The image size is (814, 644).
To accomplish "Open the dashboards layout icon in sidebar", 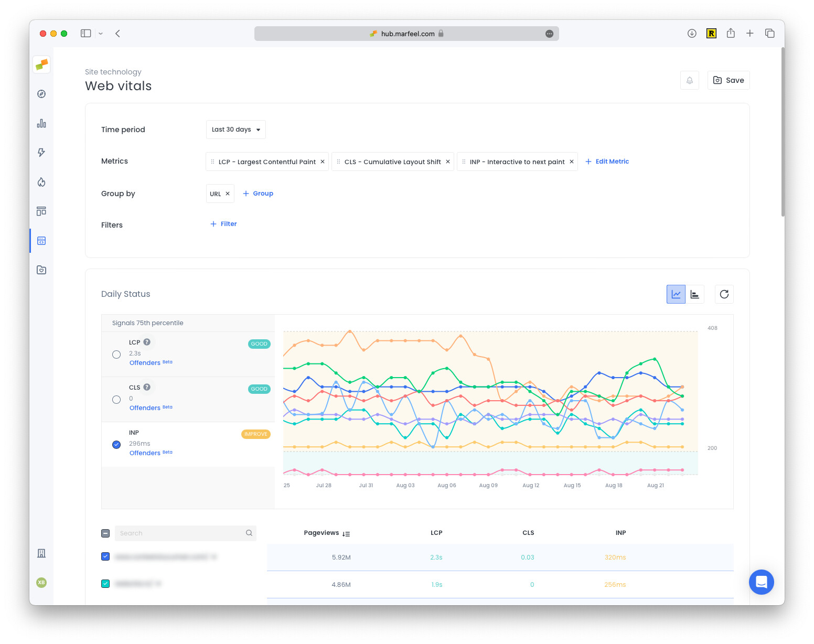I will (41, 211).
